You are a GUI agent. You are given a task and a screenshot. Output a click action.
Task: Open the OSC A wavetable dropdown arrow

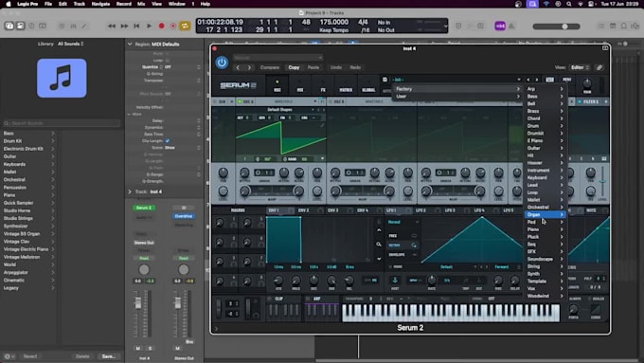point(315,101)
